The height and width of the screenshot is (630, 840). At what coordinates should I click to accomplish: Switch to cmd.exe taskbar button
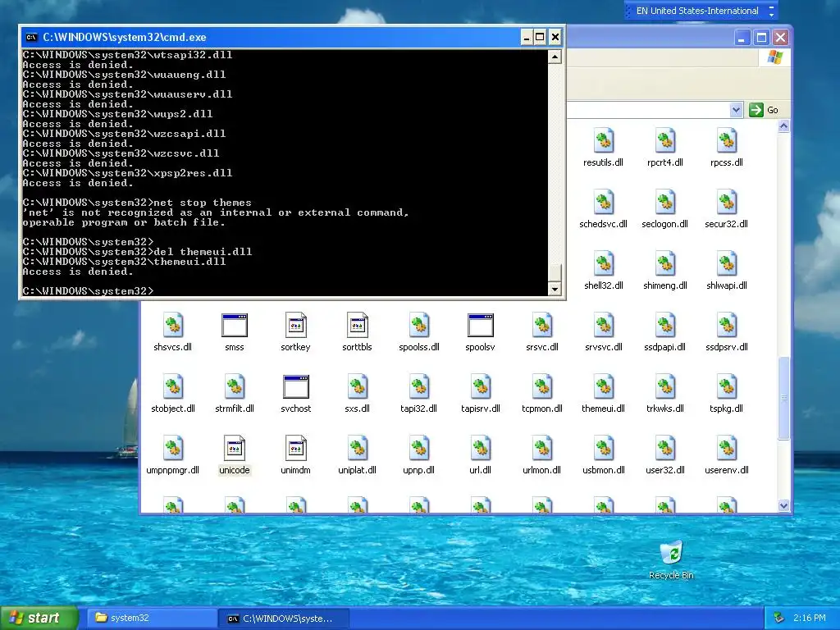coord(284,619)
